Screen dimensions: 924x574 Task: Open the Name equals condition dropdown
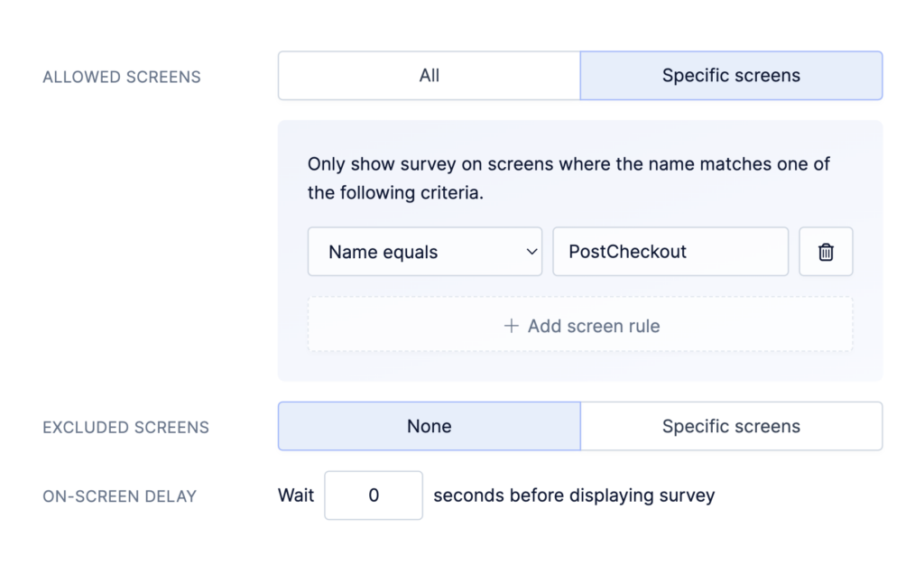424,252
